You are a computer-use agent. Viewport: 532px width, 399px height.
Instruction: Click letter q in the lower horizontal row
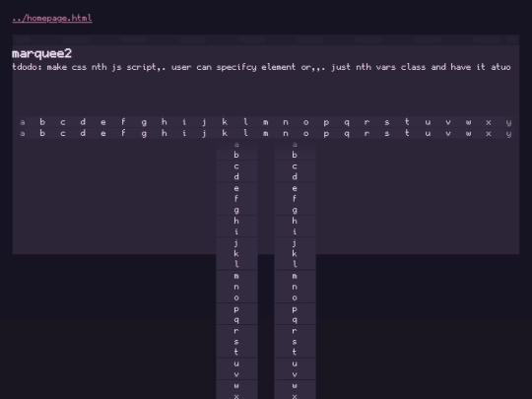click(347, 134)
